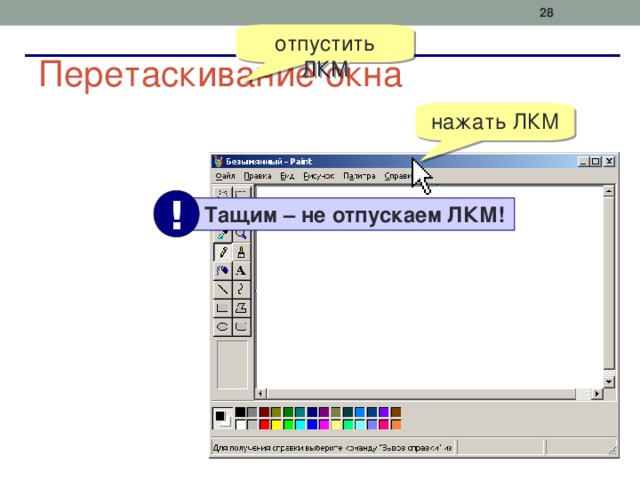
Task: Click the horizontal scrollbar left arrow
Action: click(x=261, y=394)
